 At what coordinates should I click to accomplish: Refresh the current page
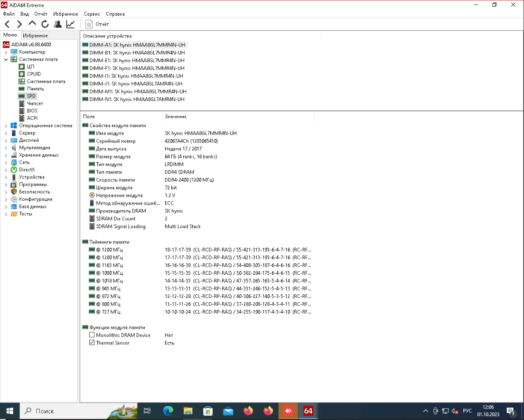pos(45,24)
